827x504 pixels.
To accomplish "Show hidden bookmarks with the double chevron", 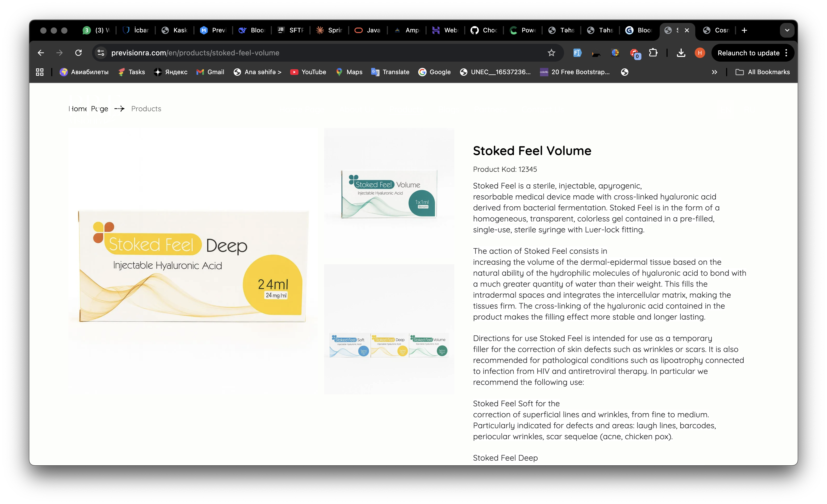I will pos(715,72).
